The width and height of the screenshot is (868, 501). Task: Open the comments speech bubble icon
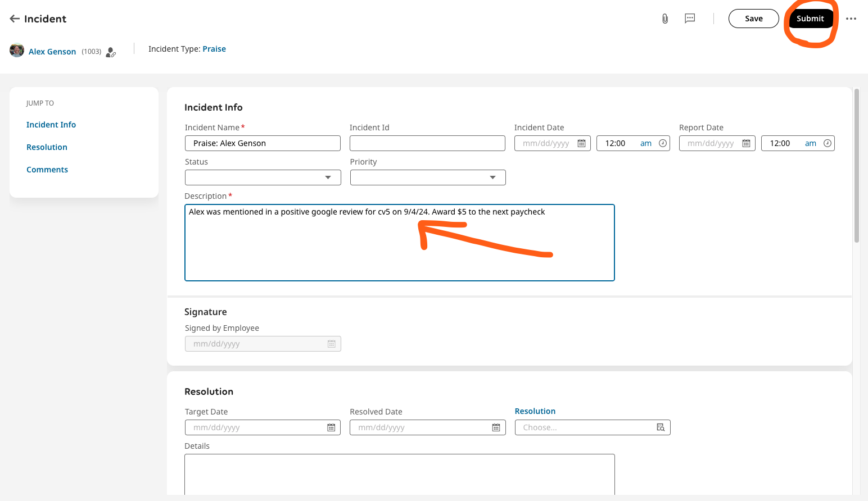point(690,19)
